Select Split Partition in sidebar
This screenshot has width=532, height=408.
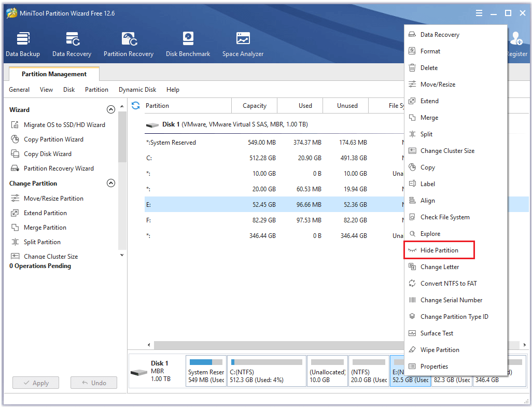tap(36, 242)
